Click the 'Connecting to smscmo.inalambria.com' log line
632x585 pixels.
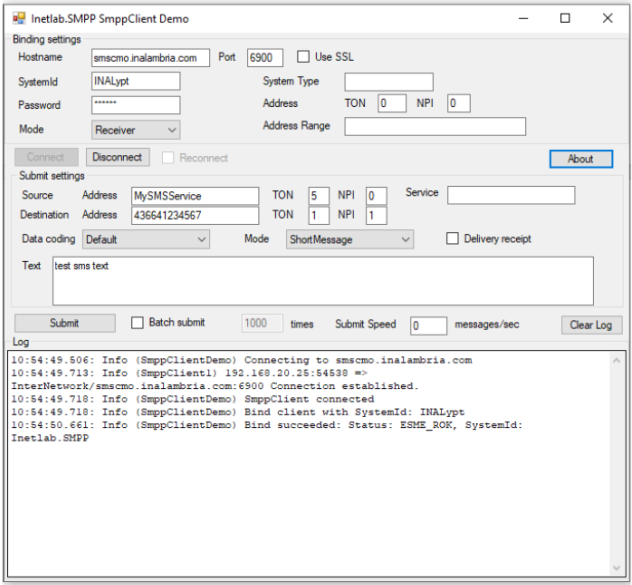coord(241,360)
